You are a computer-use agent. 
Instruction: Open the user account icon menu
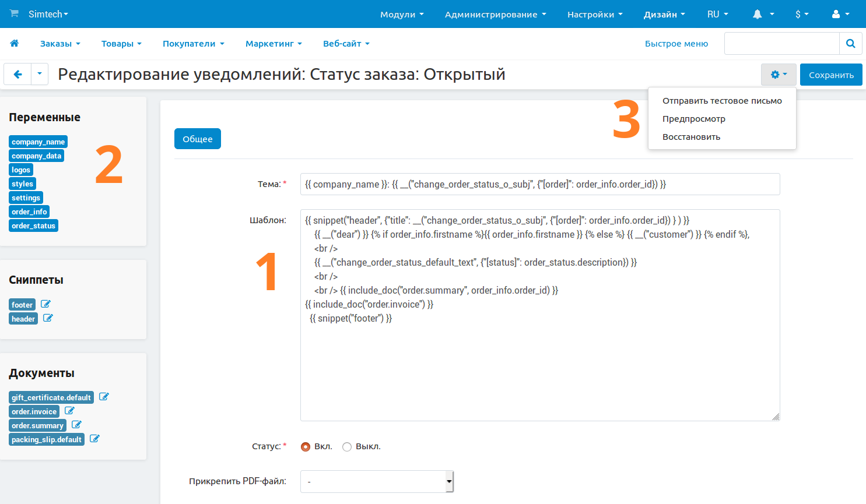click(840, 14)
